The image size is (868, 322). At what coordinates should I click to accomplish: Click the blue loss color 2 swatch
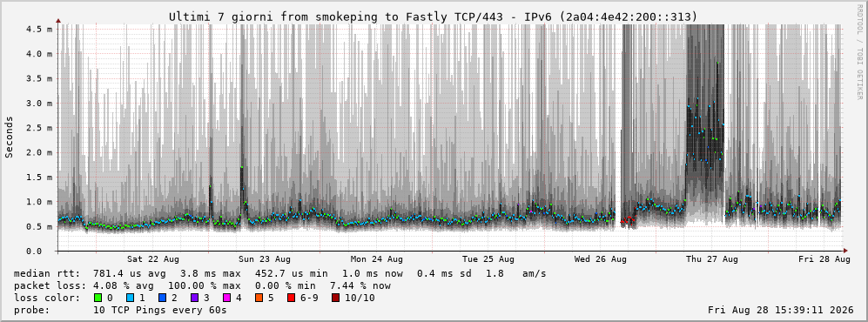[x=161, y=299]
